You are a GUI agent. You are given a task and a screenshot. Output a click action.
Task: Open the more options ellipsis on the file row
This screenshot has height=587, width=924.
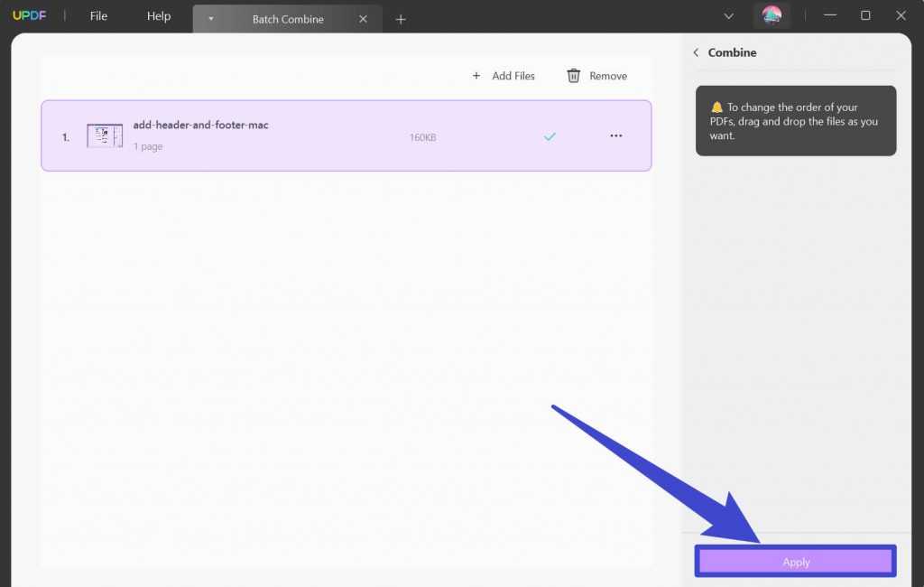click(x=616, y=135)
